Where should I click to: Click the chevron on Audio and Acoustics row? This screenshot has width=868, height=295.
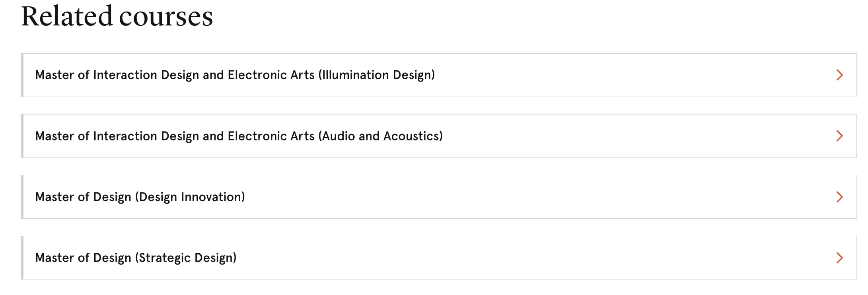click(839, 136)
